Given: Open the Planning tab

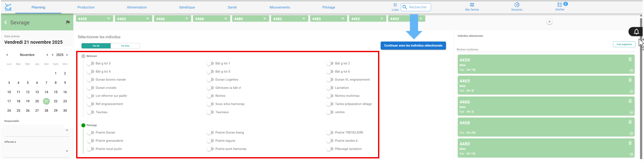Looking at the screenshot, I should [38, 7].
